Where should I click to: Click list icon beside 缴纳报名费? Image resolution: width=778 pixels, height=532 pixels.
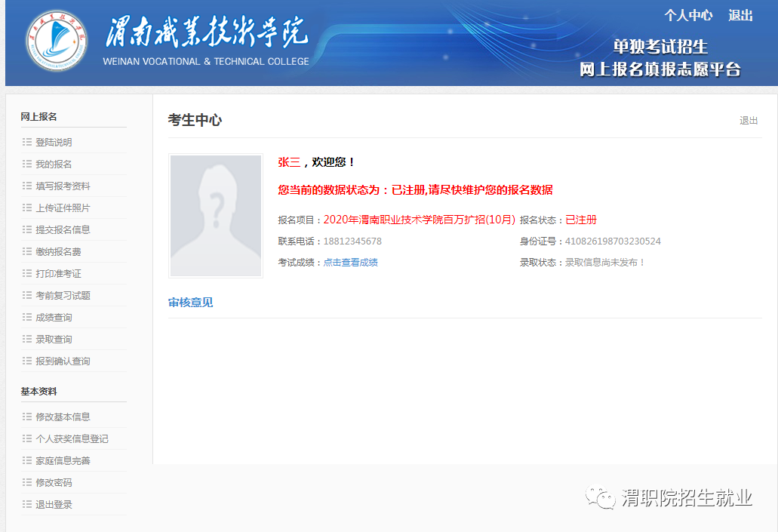27,251
